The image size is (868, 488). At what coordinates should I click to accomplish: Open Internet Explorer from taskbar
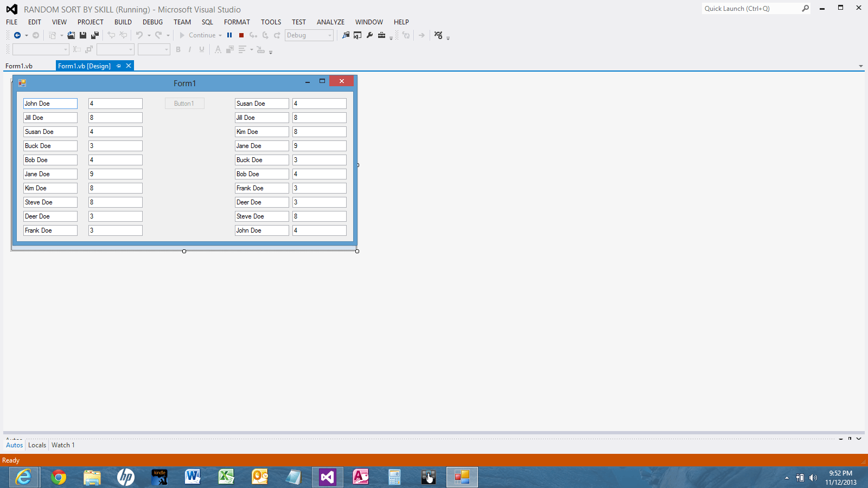coord(24,477)
